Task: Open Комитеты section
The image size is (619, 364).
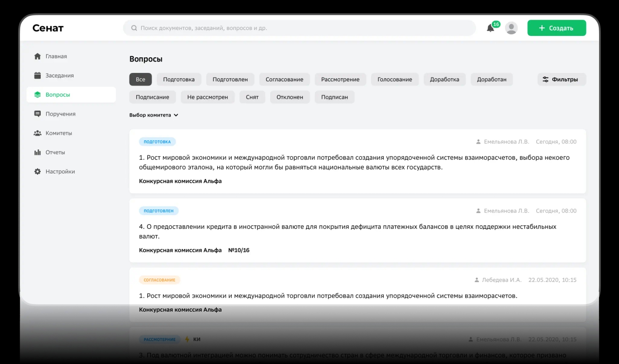Action: [71, 133]
